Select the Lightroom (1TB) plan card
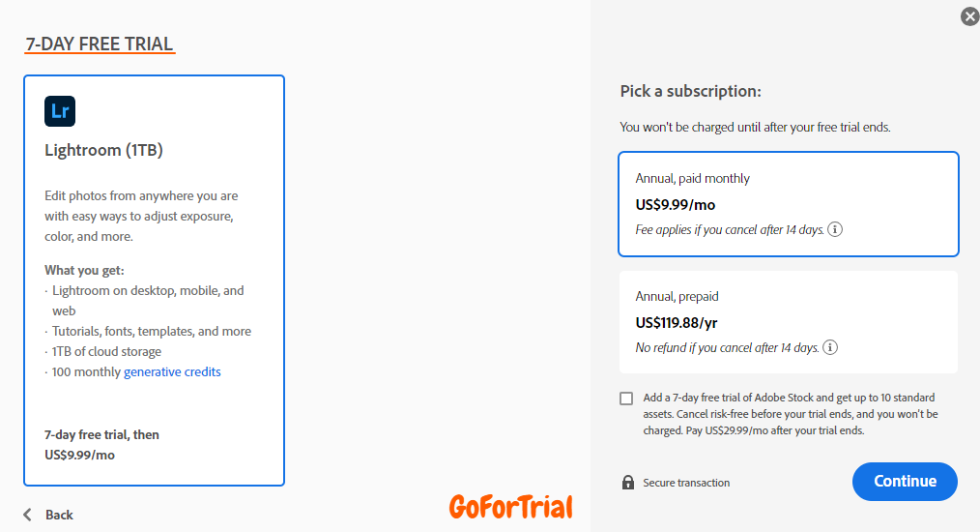 pyautogui.click(x=155, y=281)
